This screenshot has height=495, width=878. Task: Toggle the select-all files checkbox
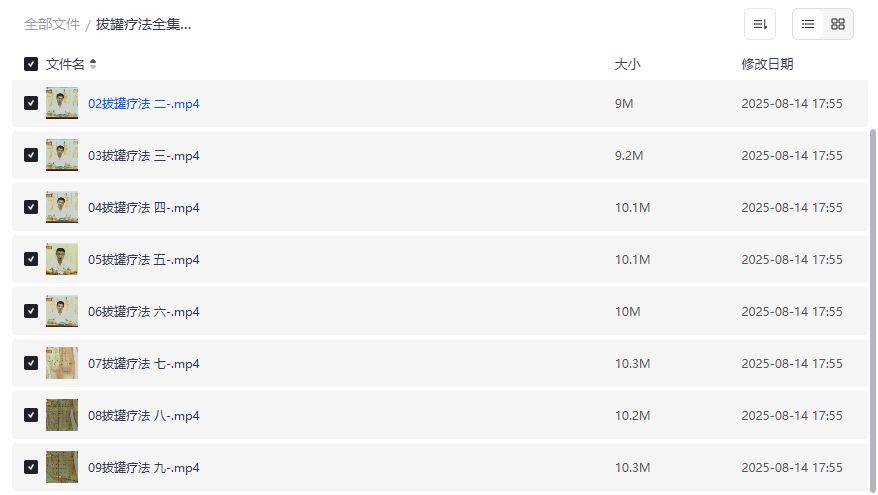coord(31,64)
